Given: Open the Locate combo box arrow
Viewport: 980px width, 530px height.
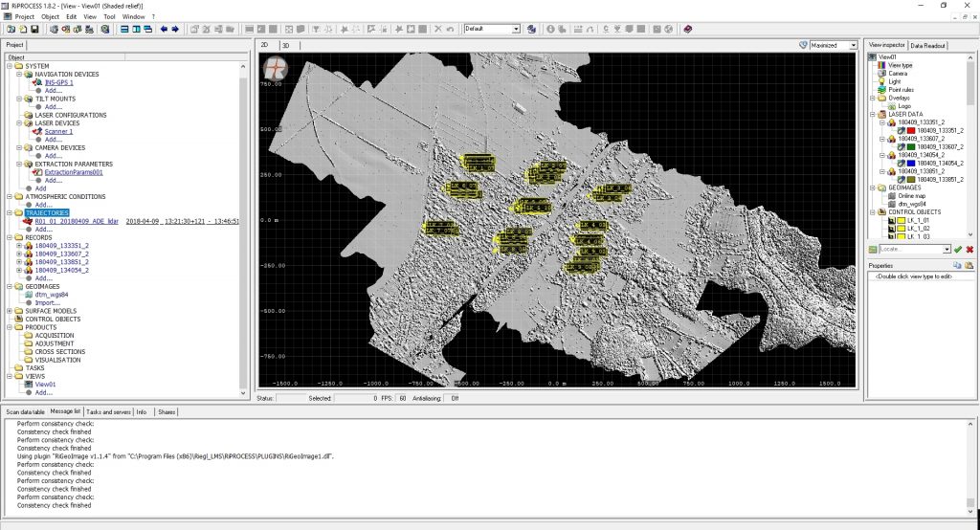Looking at the screenshot, I should pyautogui.click(x=947, y=250).
